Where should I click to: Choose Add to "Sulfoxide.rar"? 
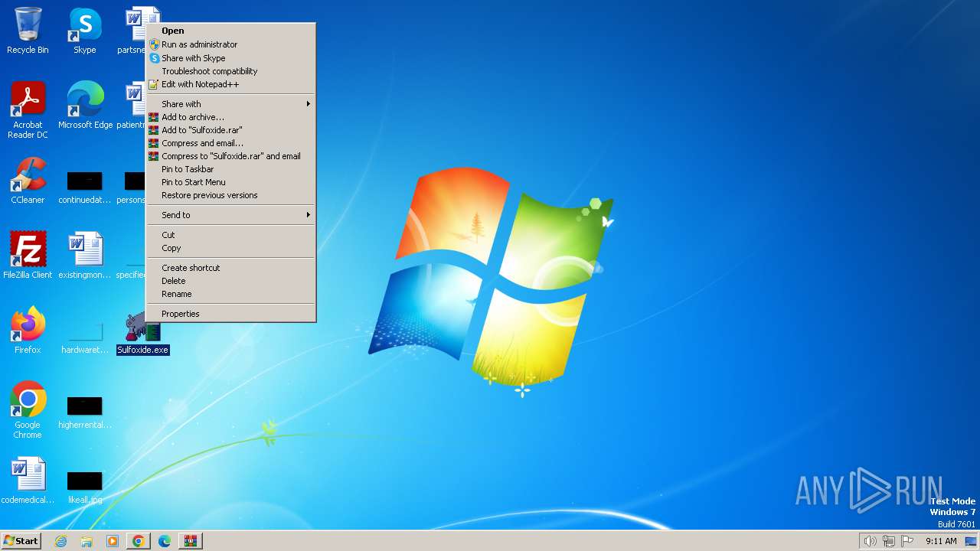[230, 130]
